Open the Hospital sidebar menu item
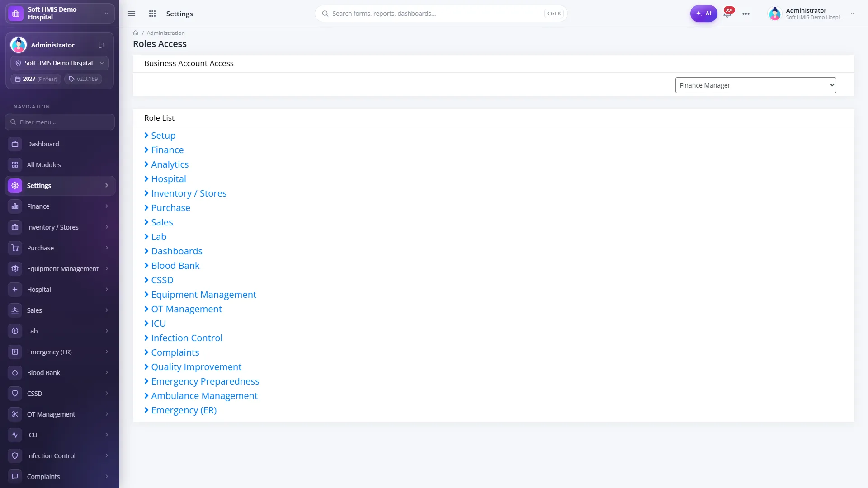Image resolution: width=868 pixels, height=488 pixels. pos(60,290)
